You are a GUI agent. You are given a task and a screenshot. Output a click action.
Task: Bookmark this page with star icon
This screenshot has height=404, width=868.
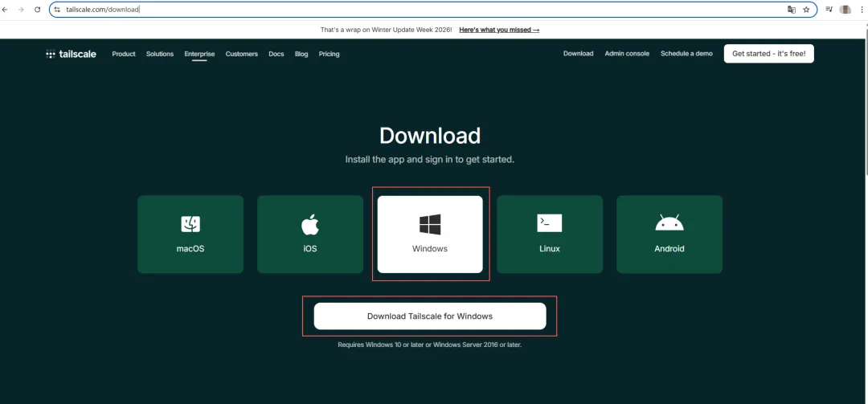tap(807, 10)
